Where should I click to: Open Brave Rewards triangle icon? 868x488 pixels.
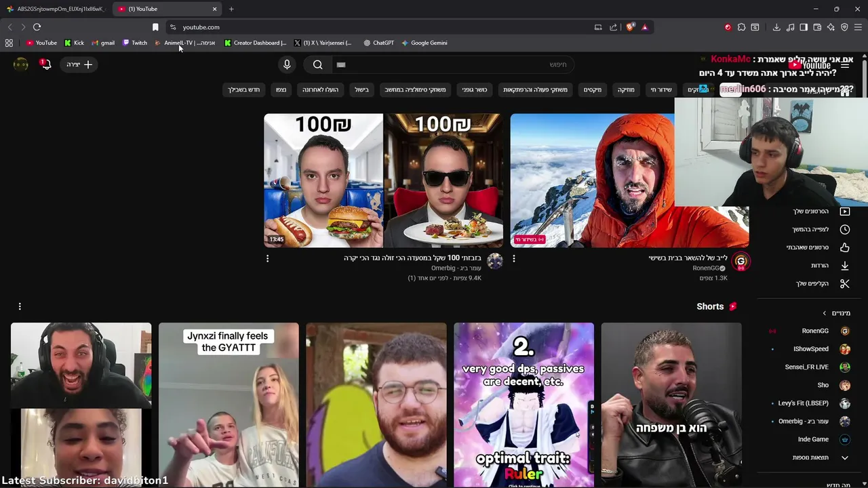tap(644, 27)
